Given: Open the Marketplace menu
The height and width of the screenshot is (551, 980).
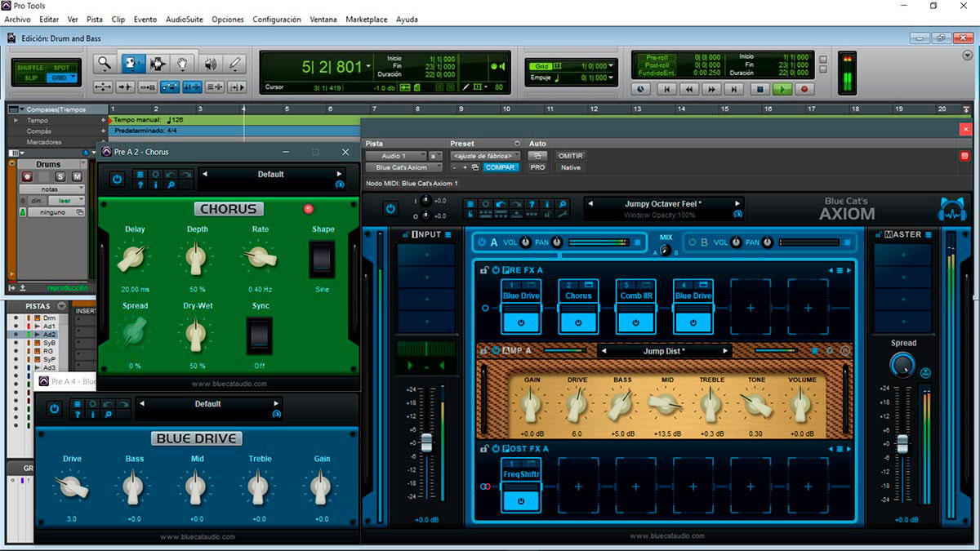Looking at the screenshot, I should (366, 19).
